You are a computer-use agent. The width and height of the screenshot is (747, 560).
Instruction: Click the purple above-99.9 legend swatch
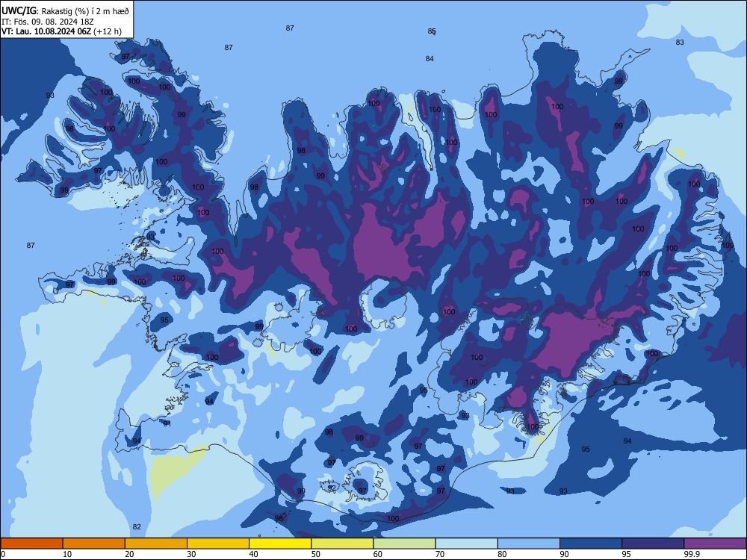715,544
